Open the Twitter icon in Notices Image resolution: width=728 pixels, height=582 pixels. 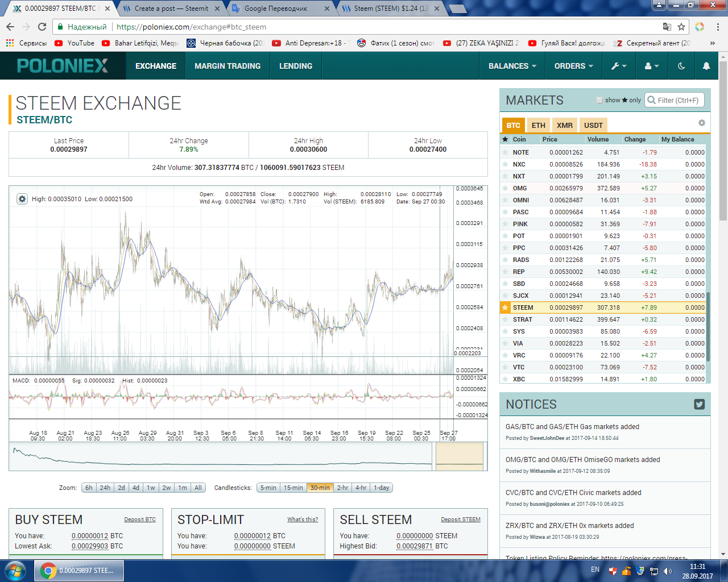pos(700,404)
